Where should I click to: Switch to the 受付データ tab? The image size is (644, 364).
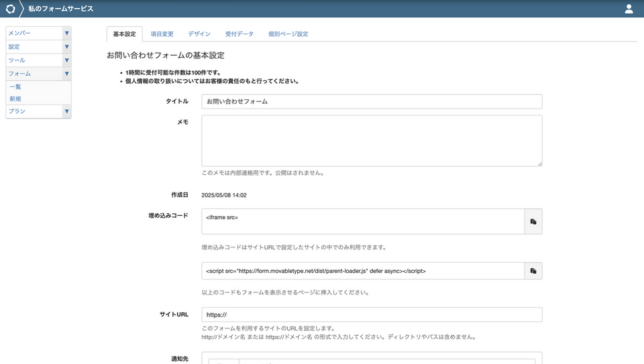(239, 34)
